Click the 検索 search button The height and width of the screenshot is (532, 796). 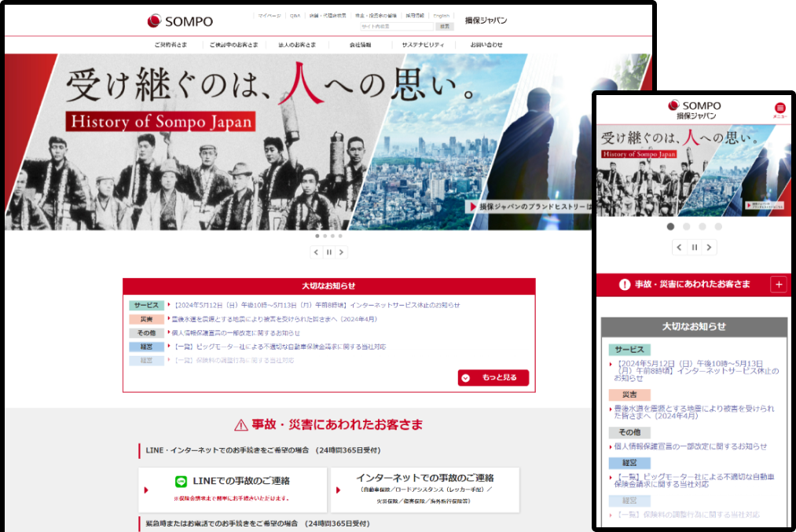click(x=445, y=27)
